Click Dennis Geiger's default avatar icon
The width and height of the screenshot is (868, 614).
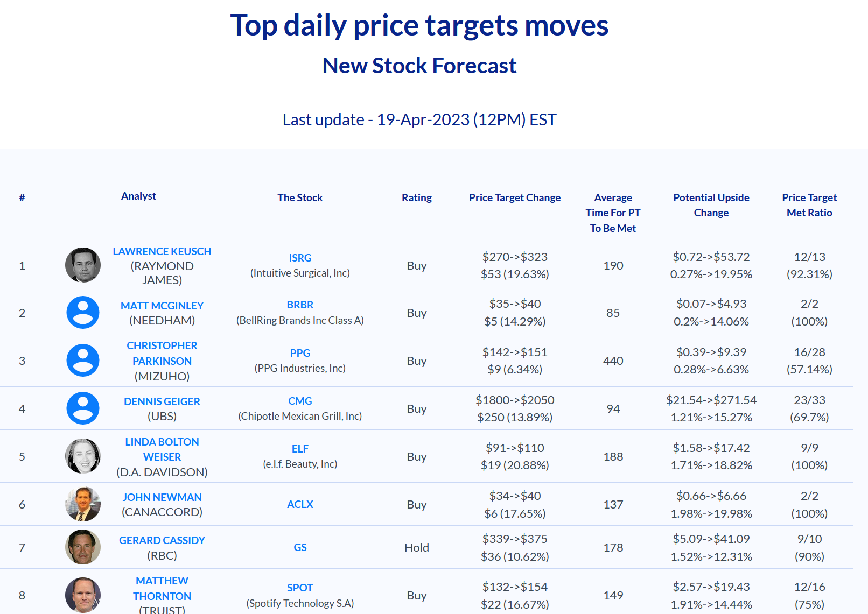click(x=83, y=408)
